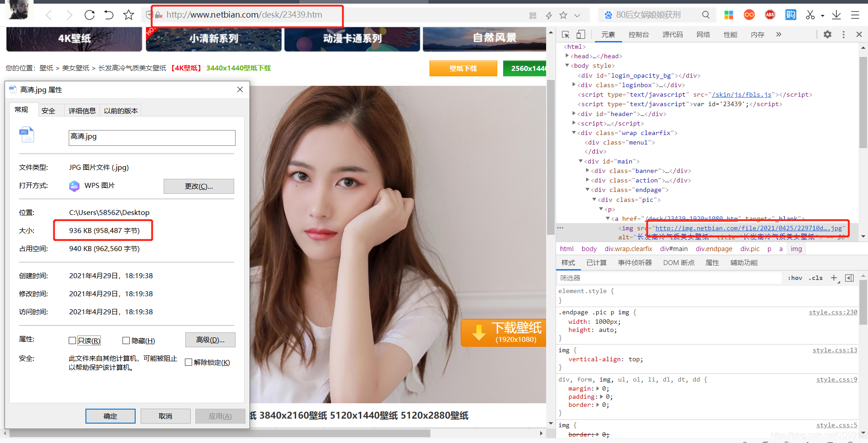
Task: Click the undo/restore closed tab icon
Action: coord(109,15)
